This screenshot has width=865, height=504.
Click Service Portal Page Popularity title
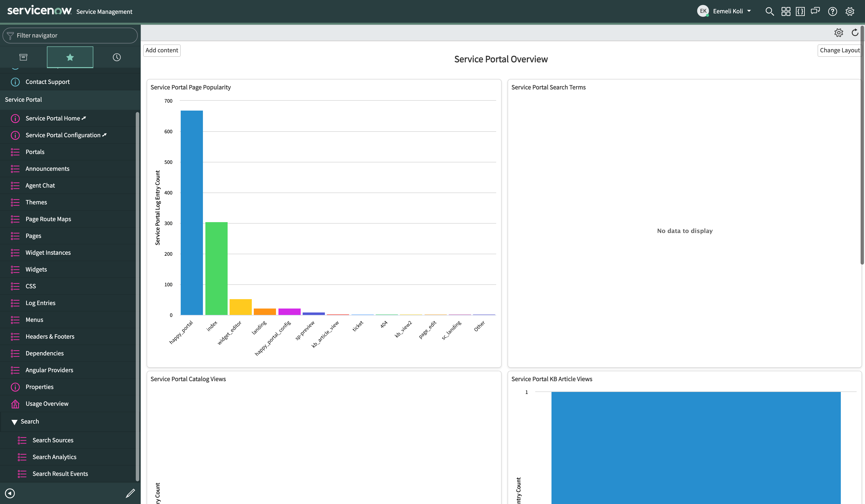click(x=191, y=87)
